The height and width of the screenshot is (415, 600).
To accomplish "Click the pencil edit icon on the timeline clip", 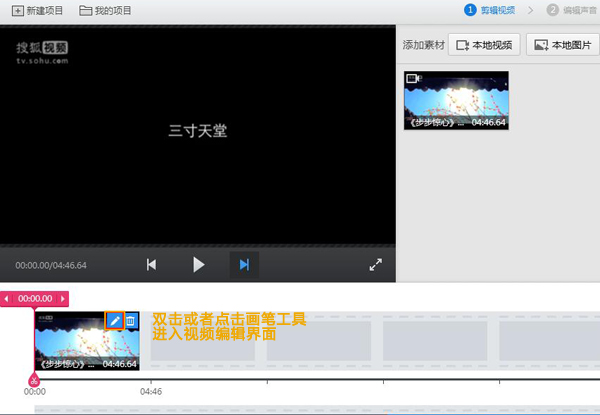I will [x=114, y=321].
